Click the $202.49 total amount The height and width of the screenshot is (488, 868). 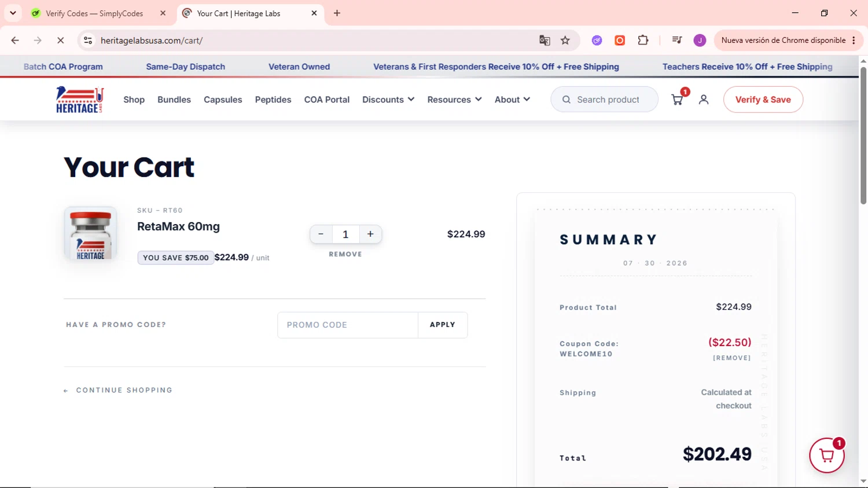[717, 454]
